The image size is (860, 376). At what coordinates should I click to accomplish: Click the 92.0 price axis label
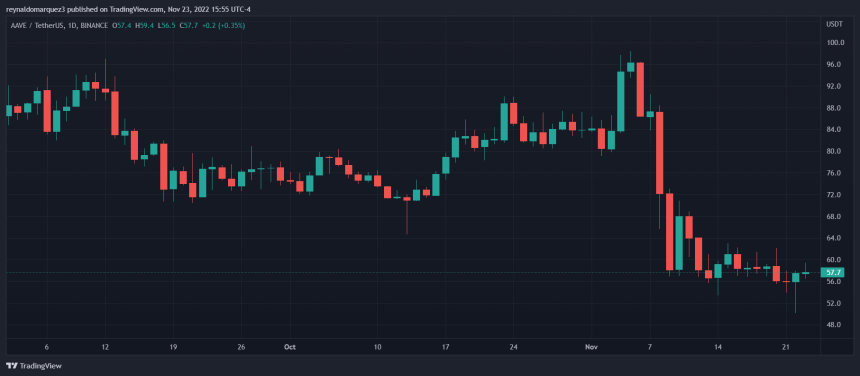834,87
